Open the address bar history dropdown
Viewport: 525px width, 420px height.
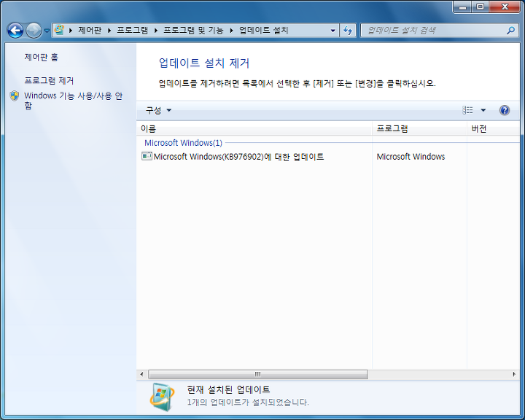point(332,31)
